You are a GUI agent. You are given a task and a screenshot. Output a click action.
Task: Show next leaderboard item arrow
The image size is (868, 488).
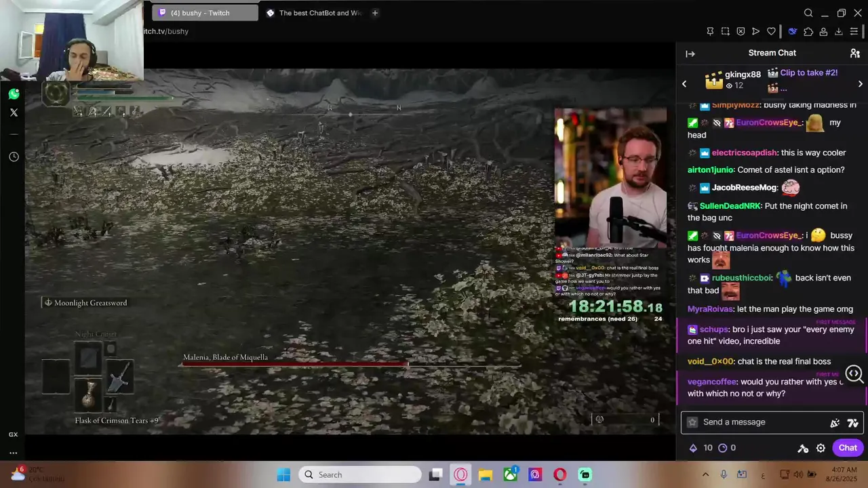(x=861, y=84)
